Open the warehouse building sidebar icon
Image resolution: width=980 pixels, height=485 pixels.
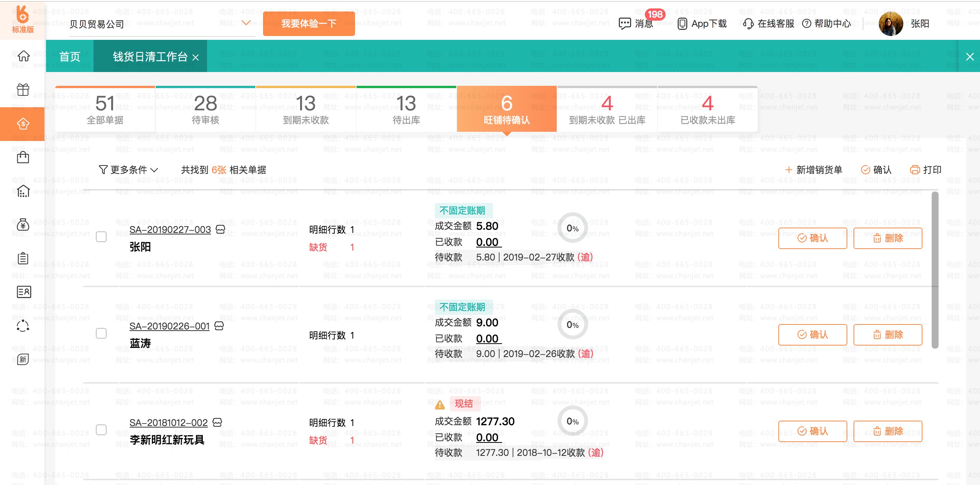click(x=23, y=191)
